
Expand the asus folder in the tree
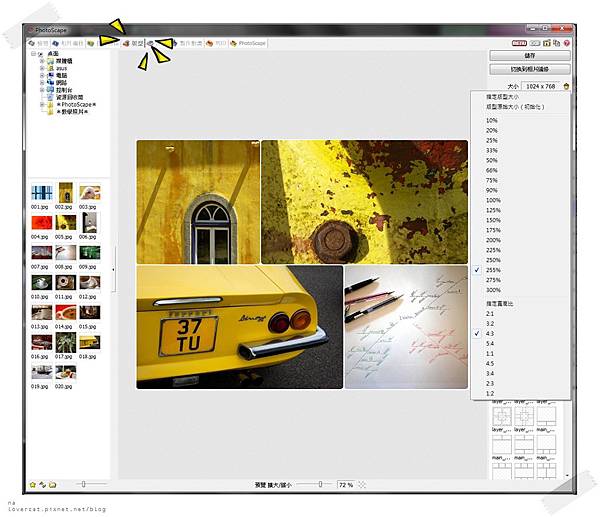(43, 66)
